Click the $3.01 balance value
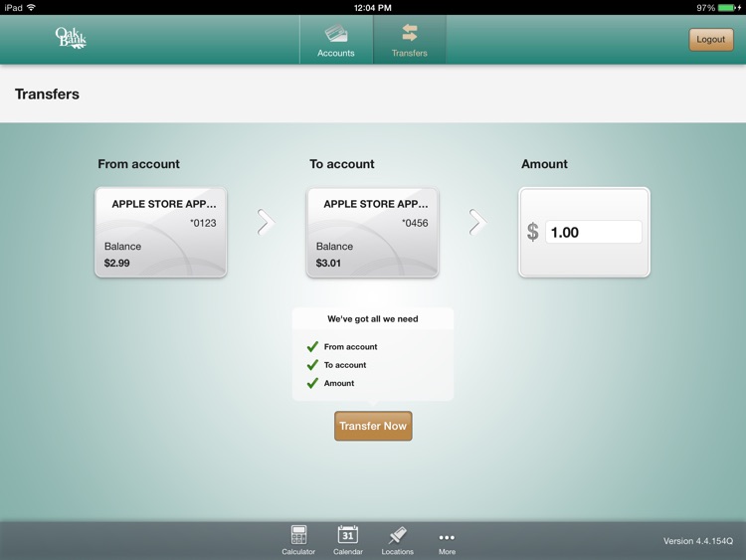The image size is (746, 560). [328, 263]
